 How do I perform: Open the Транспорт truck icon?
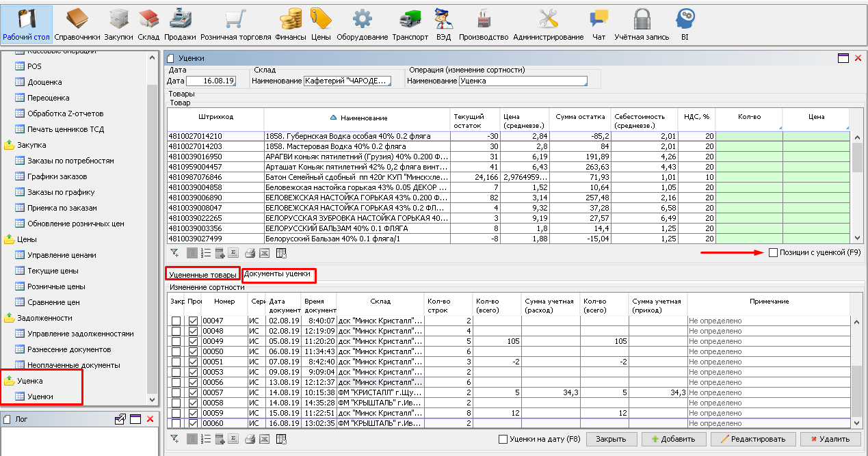[410, 18]
